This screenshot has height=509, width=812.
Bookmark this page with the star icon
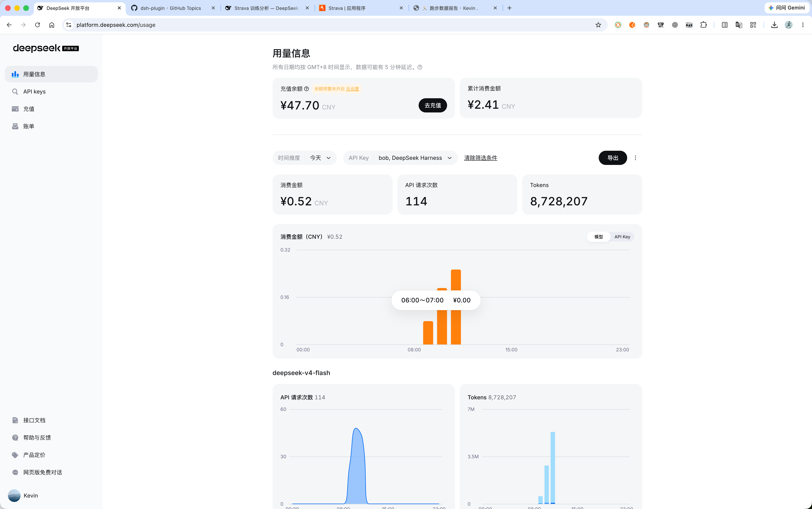(598, 25)
